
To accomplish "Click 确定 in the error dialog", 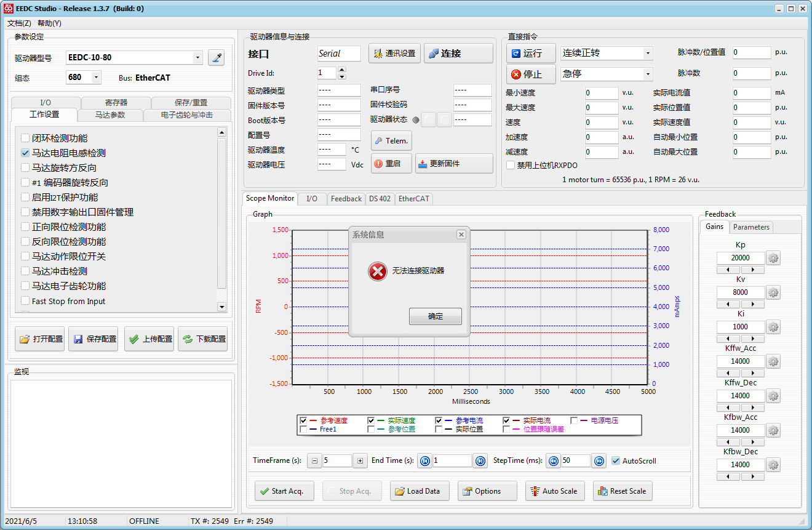I will [435, 316].
